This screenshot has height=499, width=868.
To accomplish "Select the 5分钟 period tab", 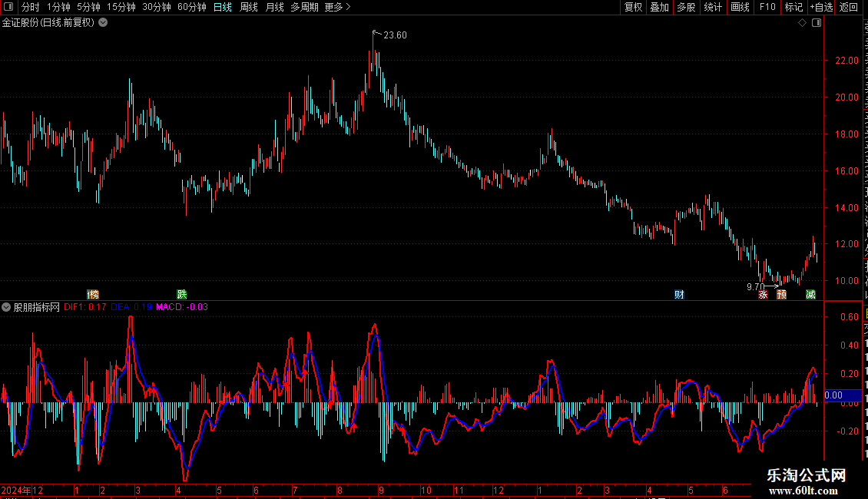I will coord(88,7).
